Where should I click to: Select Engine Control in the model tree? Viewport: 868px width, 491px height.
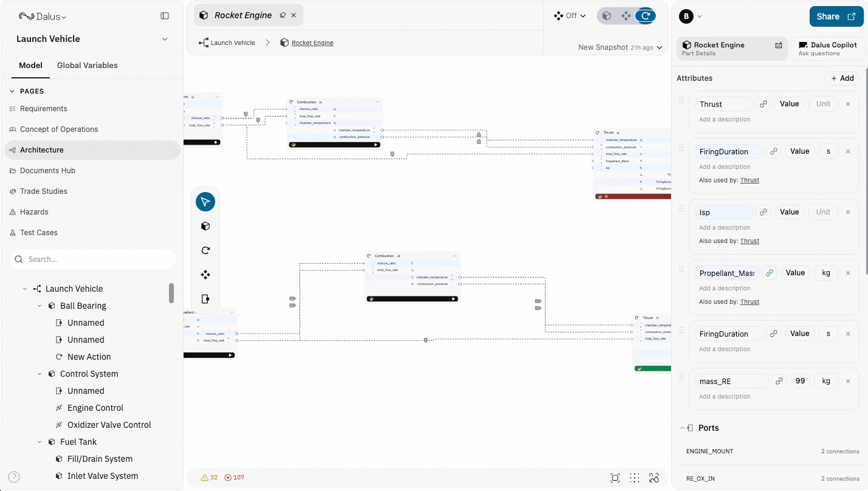pyautogui.click(x=95, y=408)
